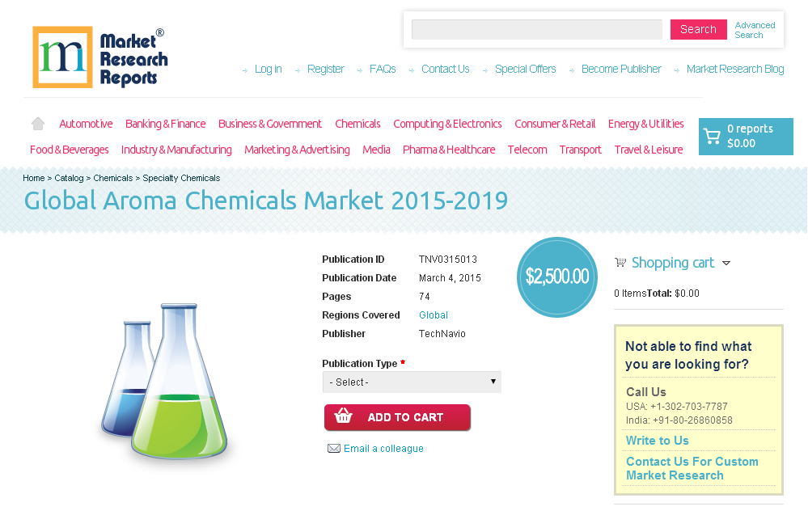Open the Publication Type select dropdown
Viewport: 808px width, 532px height.
click(412, 382)
